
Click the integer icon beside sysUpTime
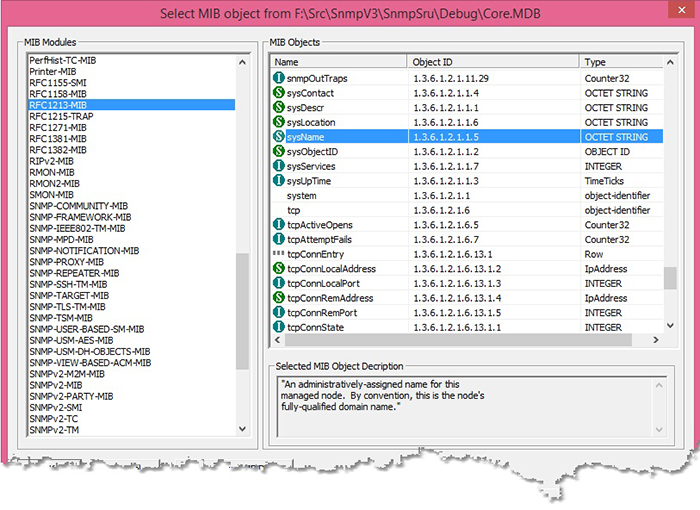[x=279, y=180]
